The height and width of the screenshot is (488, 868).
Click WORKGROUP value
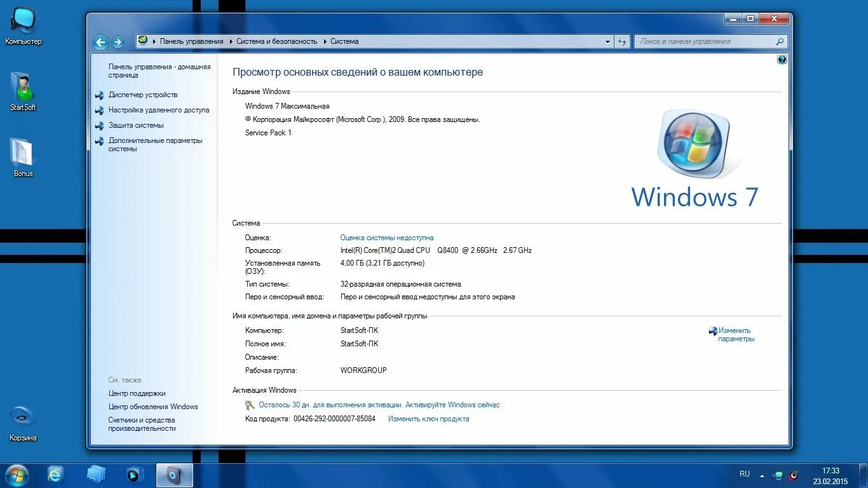pyautogui.click(x=363, y=370)
